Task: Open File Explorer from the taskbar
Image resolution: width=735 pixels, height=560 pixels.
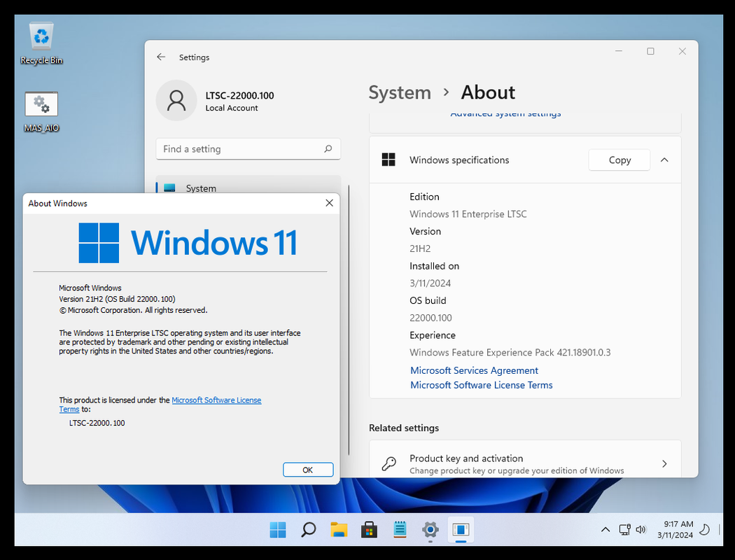Action: pos(338,529)
